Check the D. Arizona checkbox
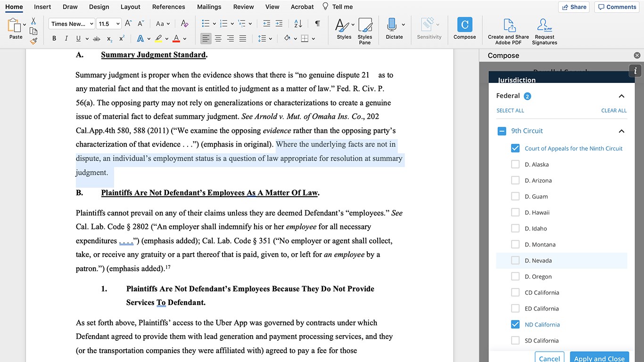This screenshot has width=644, height=362. (x=515, y=181)
